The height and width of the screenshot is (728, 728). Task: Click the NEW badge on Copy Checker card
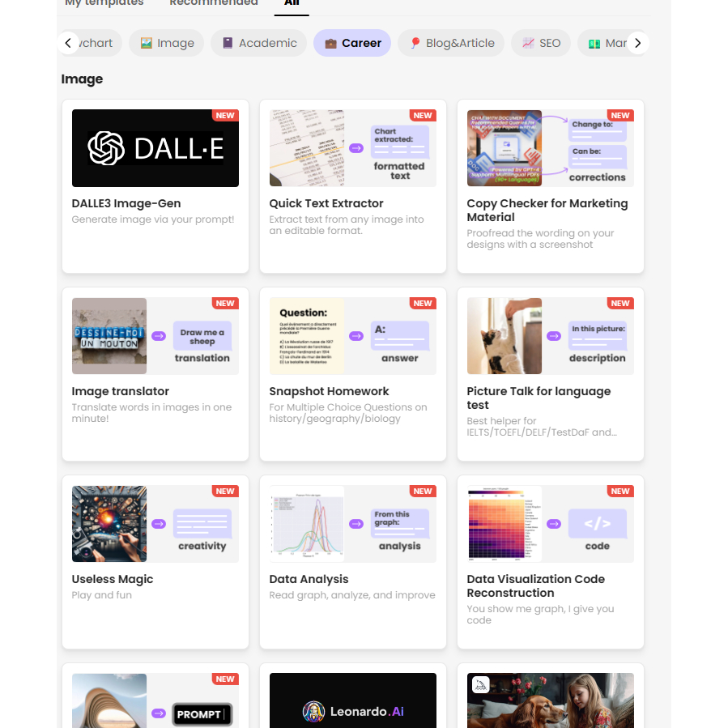tap(620, 116)
